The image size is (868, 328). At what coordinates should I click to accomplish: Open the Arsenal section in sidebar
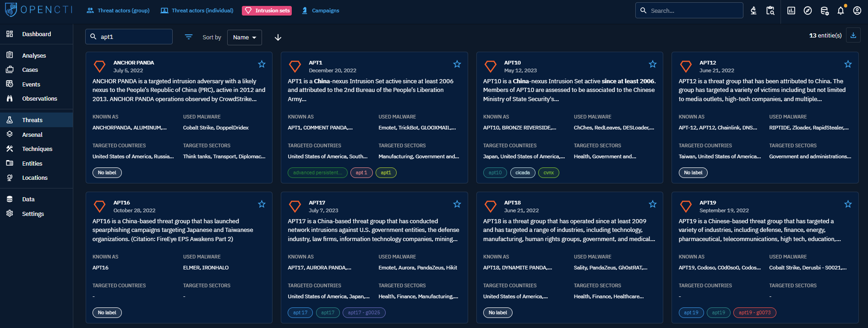(x=32, y=134)
